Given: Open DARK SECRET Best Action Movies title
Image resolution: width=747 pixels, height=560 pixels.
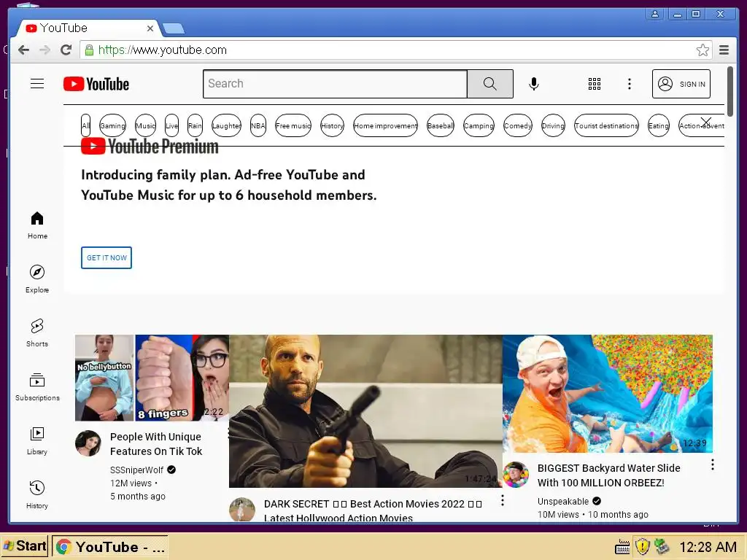Looking at the screenshot, I should 373,510.
